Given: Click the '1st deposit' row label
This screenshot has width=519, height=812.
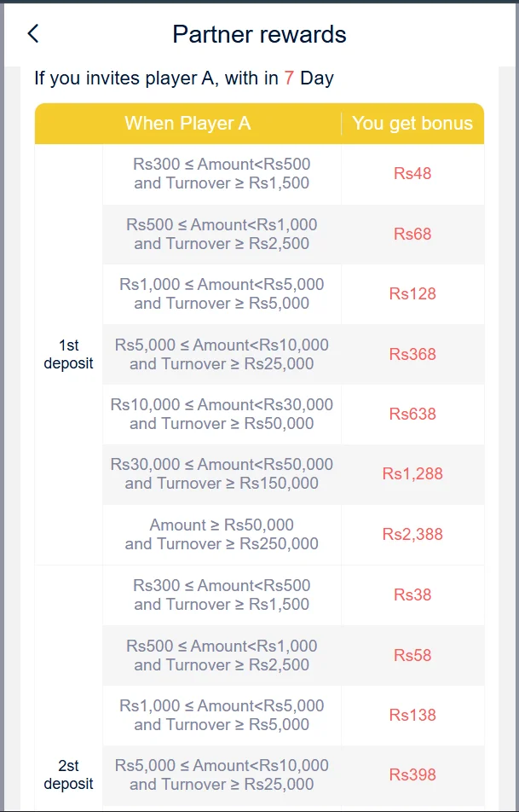Looking at the screenshot, I should 68,354.
